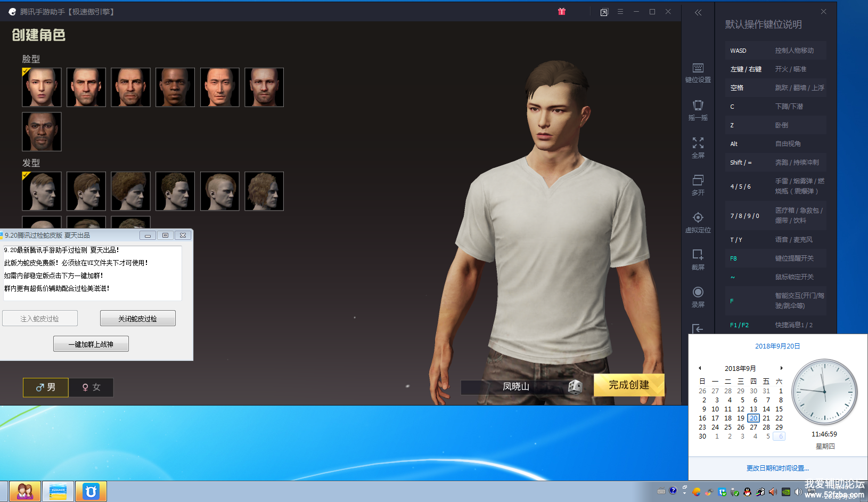
Task: Choose the second face in 脸型 row
Action: pos(86,87)
